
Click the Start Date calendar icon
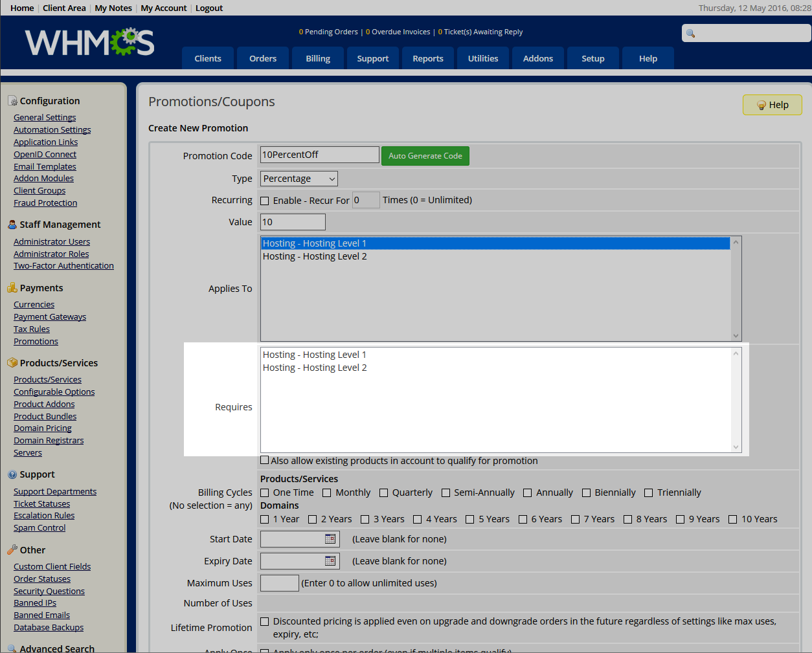click(330, 539)
